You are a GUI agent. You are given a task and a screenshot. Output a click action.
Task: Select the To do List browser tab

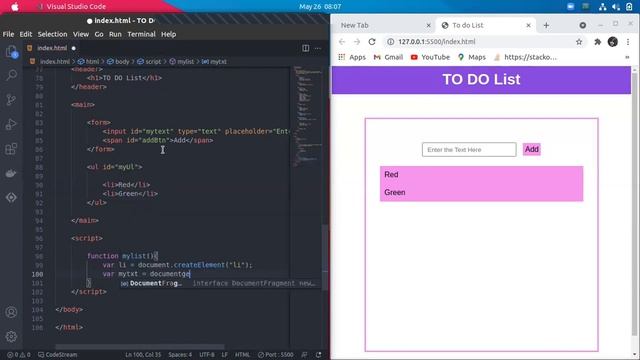click(486, 25)
